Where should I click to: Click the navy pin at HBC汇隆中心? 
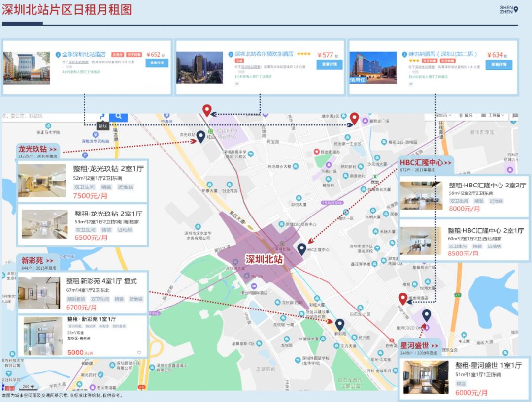(x=301, y=249)
